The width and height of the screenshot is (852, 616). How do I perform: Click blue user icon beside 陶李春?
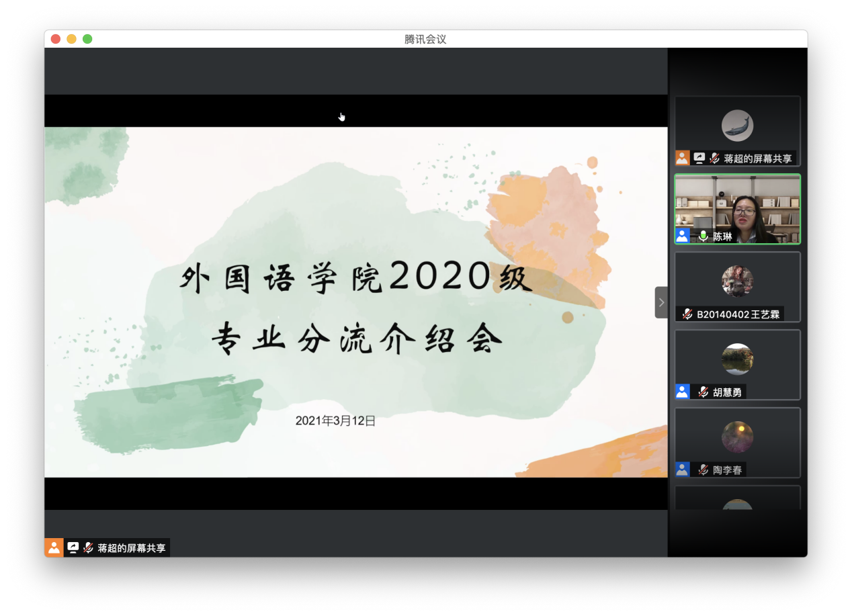pos(682,470)
